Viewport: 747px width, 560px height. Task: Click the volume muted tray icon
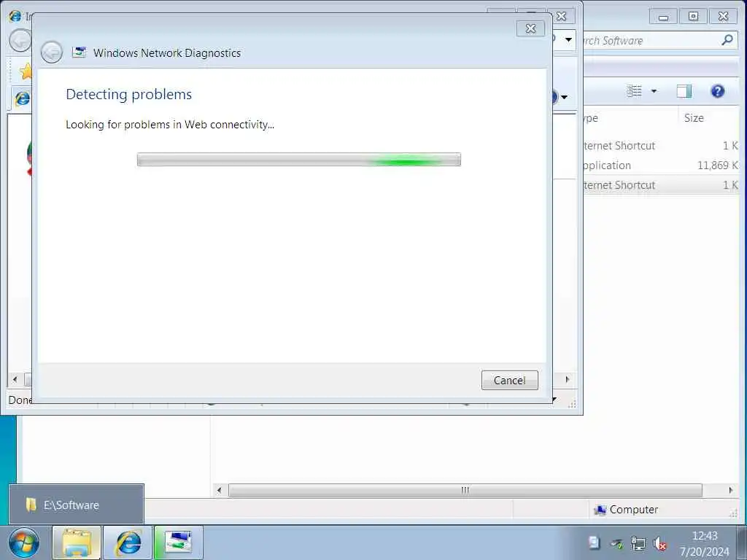tap(659, 543)
